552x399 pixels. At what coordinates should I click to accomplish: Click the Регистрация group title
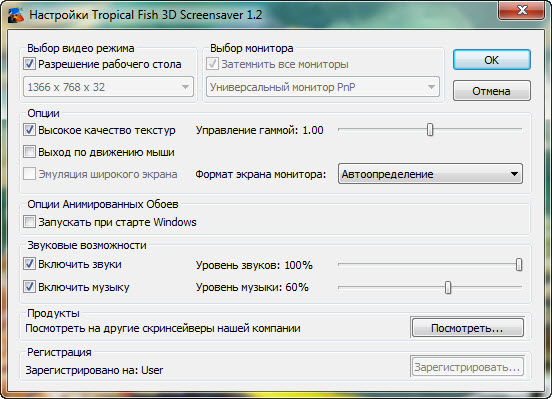(59, 352)
